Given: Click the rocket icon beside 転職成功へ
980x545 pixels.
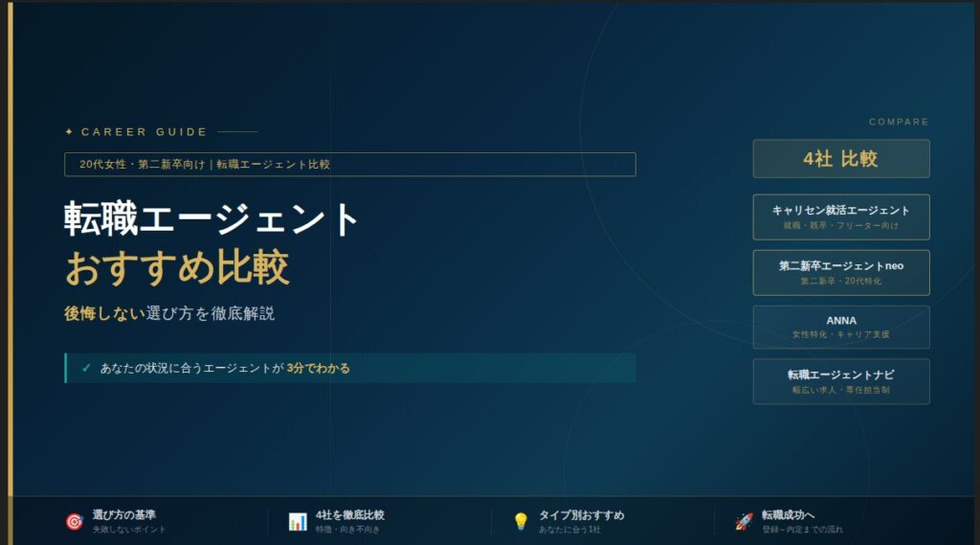Looking at the screenshot, I should point(744,521).
